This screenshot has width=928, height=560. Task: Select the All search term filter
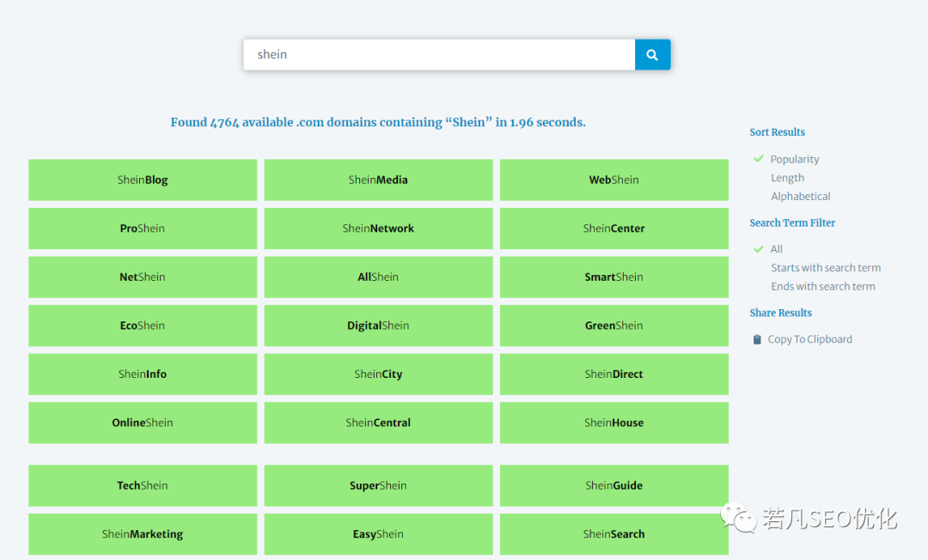[x=776, y=249]
